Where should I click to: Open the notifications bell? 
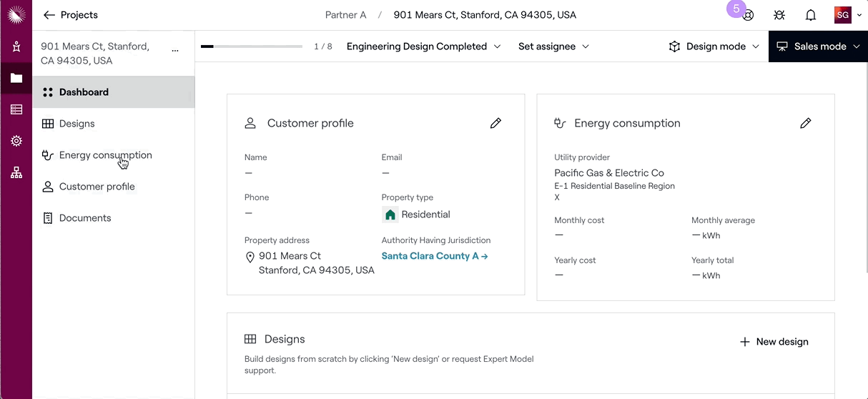810,15
